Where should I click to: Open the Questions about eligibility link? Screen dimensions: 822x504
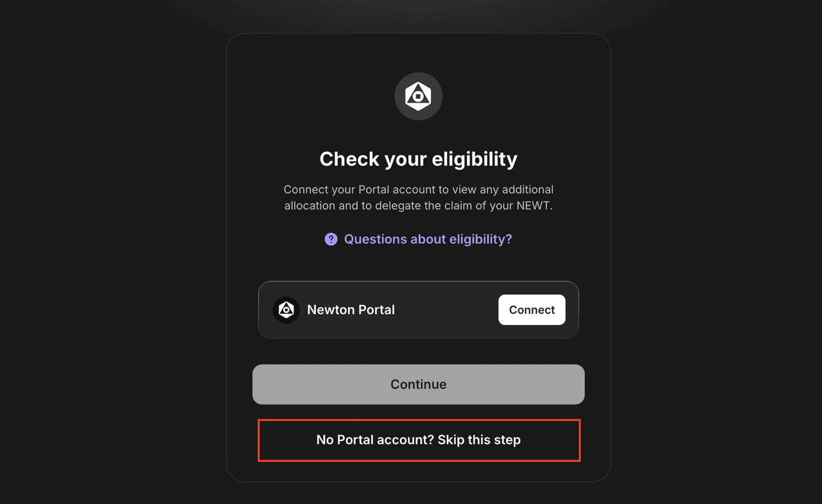[x=428, y=239]
